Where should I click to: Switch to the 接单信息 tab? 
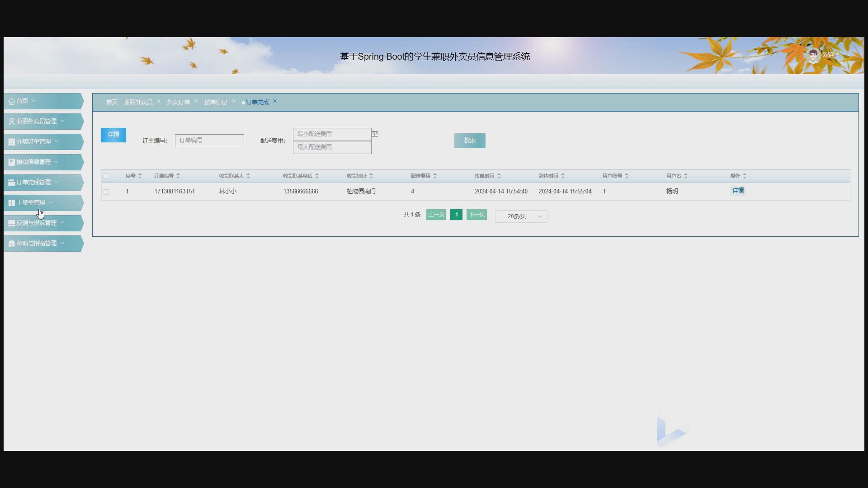[216, 102]
